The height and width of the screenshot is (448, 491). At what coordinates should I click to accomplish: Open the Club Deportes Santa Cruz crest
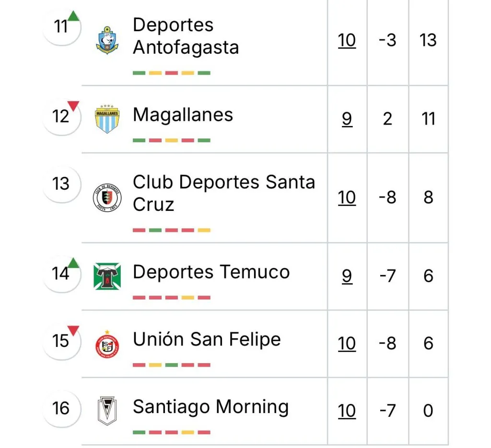[107, 198]
